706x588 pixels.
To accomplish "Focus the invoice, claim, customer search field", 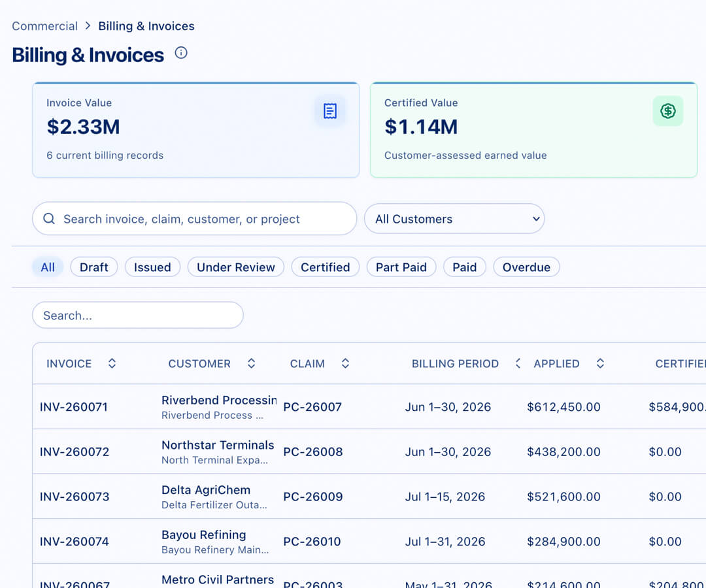I will [195, 219].
